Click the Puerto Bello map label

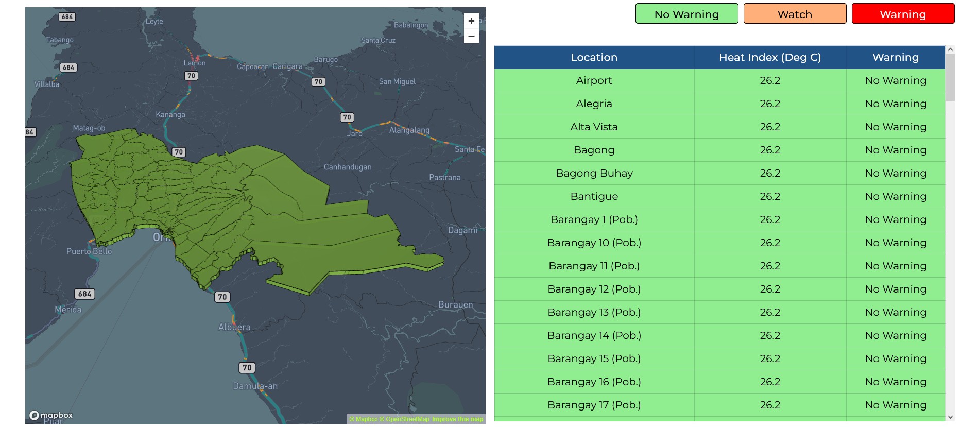[x=89, y=251]
